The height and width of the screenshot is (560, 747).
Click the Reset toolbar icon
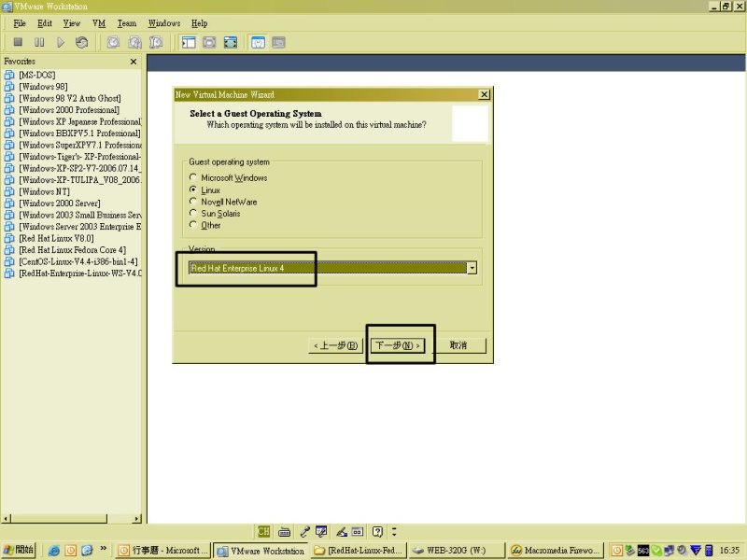82,42
